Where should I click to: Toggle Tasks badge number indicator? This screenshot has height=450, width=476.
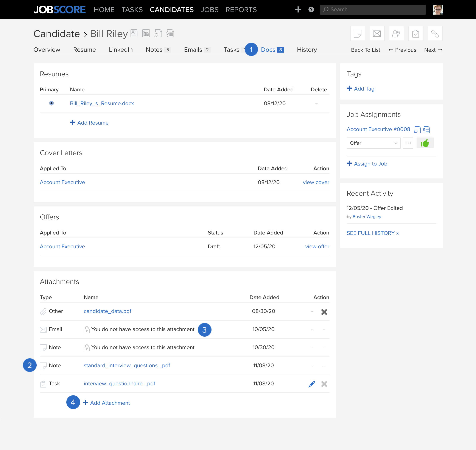tap(246, 50)
